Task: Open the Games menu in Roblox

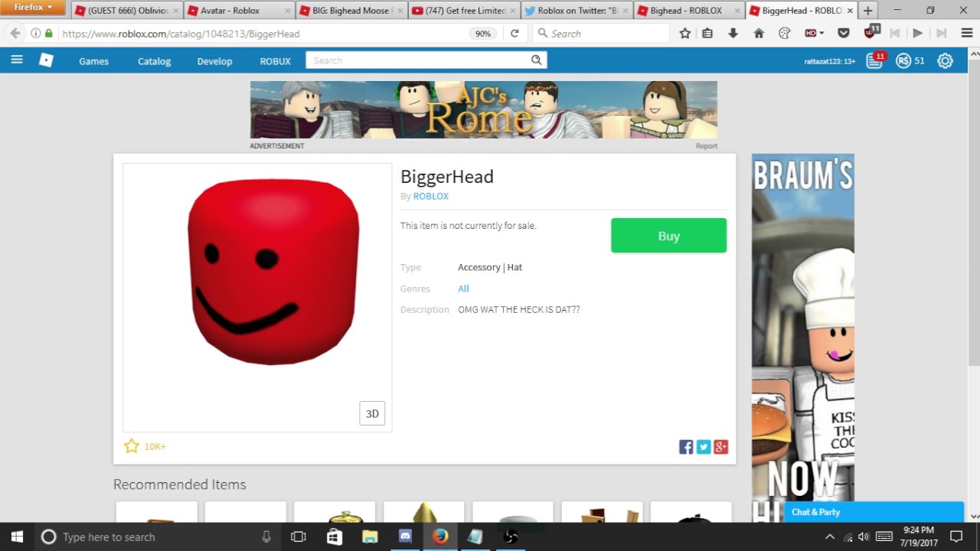Action: tap(94, 61)
